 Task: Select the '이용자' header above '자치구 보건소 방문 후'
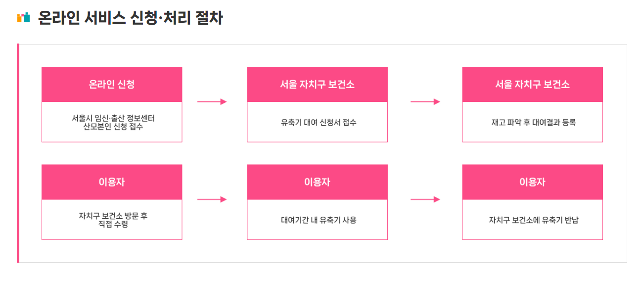coord(112,182)
